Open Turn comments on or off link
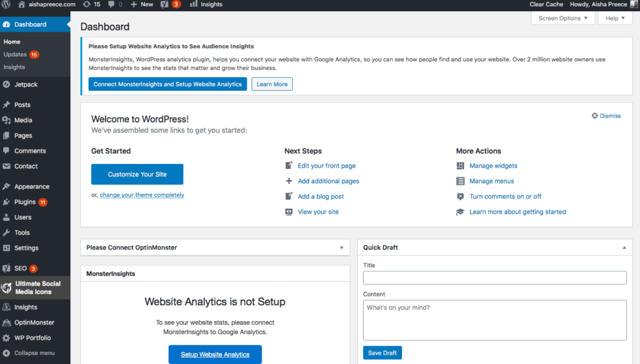The height and width of the screenshot is (364, 640). pos(505,196)
